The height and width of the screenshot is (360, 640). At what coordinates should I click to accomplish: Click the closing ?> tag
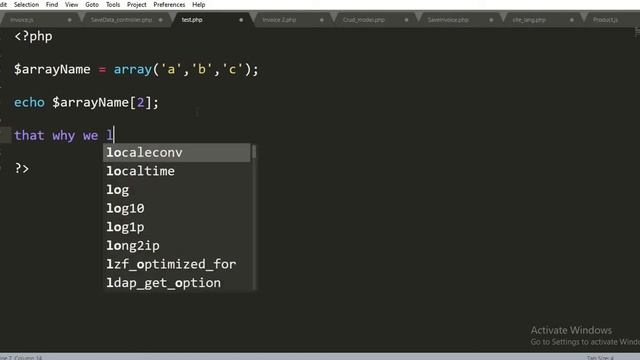22,168
